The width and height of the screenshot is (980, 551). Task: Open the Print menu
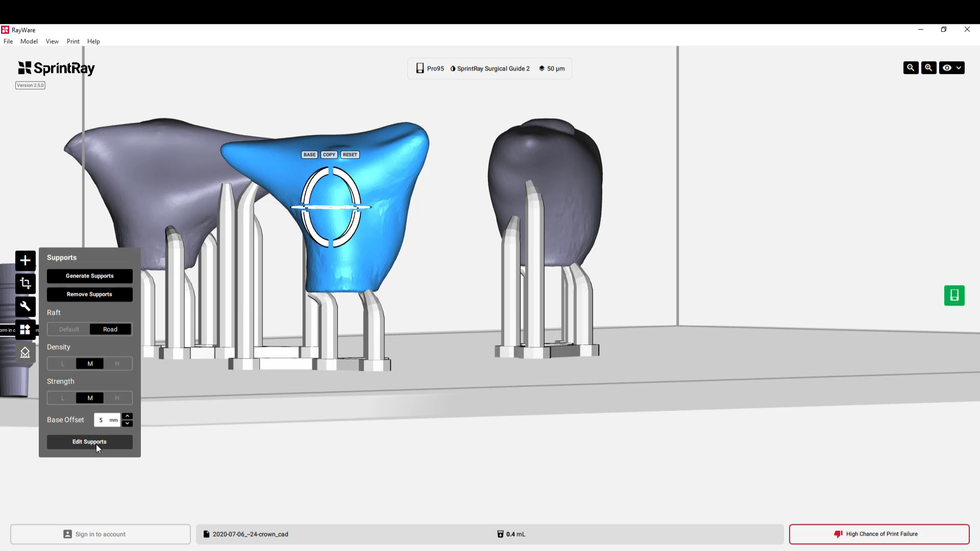73,41
